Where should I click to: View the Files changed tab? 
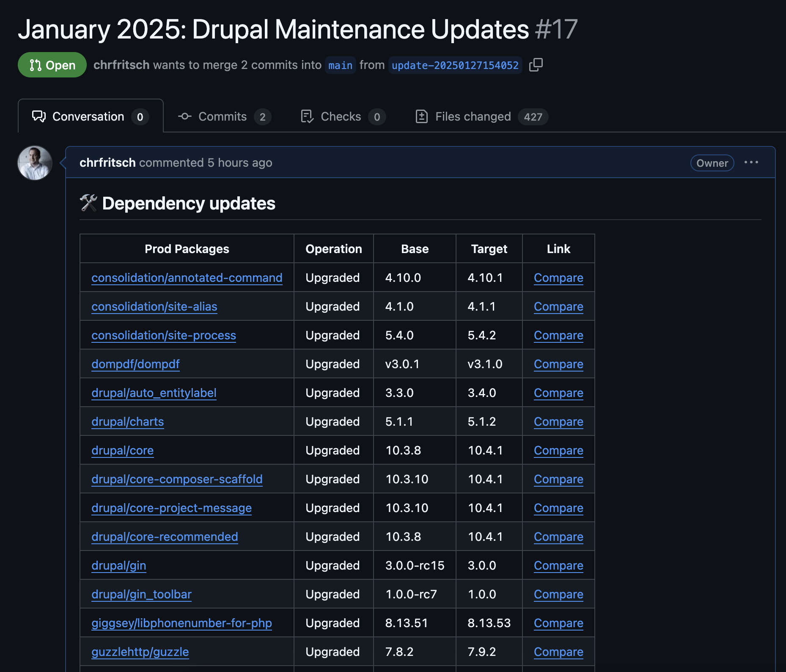481,116
